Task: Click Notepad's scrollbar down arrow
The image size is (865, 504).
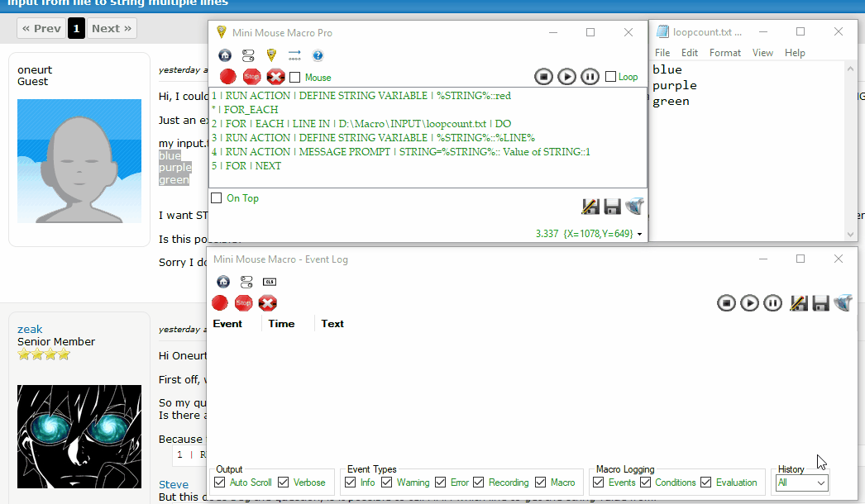Action: [850, 235]
